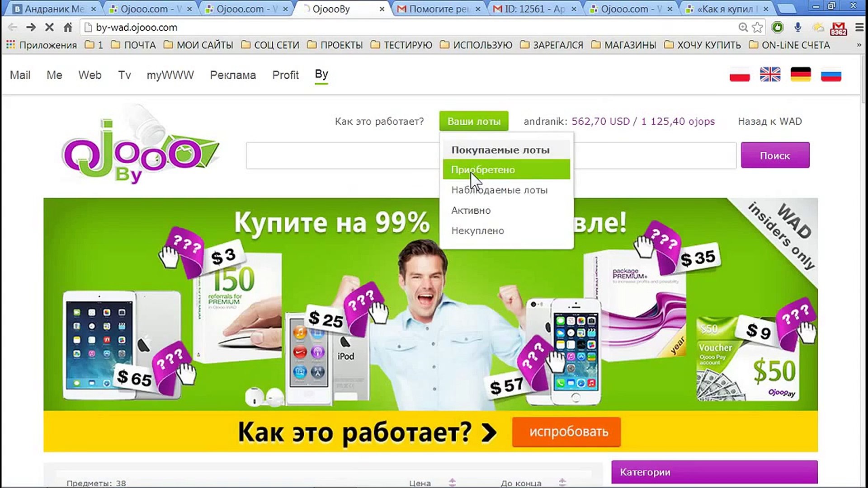Viewport: 868px width, 488px height.
Task: Click the Поиск search button
Action: coord(775,155)
